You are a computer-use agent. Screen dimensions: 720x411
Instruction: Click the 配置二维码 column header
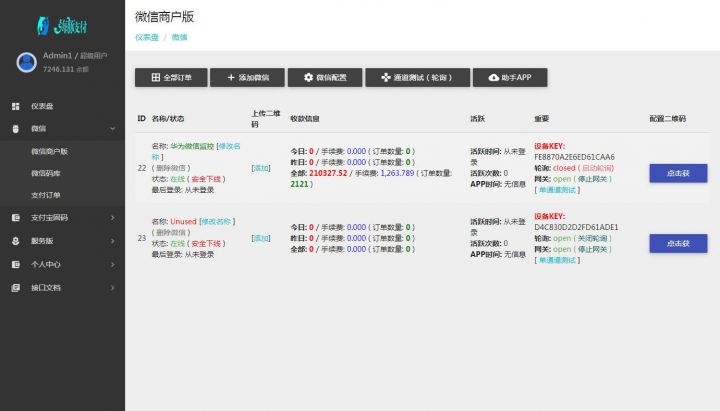(x=668, y=118)
